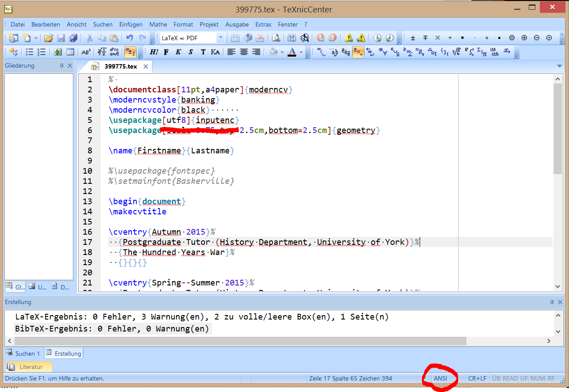This screenshot has width=569, height=392.
Task: Go to the next warning triangle icon
Action: pos(349,38)
